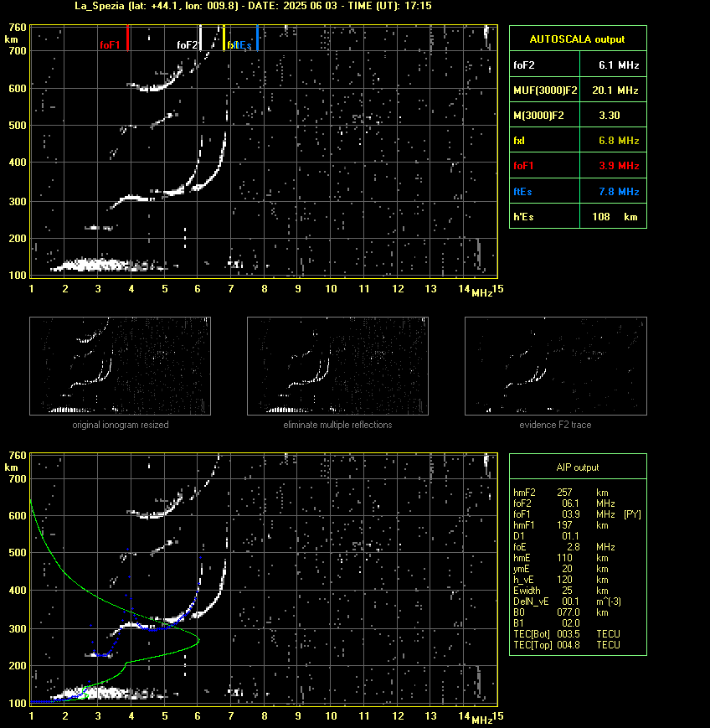Click the AIP foF2 06.1 MHz entry

563,503
